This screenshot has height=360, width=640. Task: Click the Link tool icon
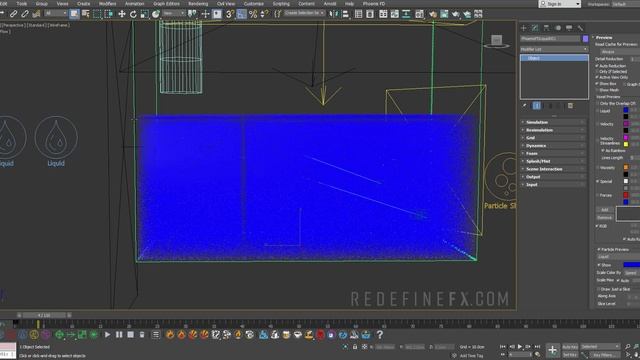[x=13, y=14]
